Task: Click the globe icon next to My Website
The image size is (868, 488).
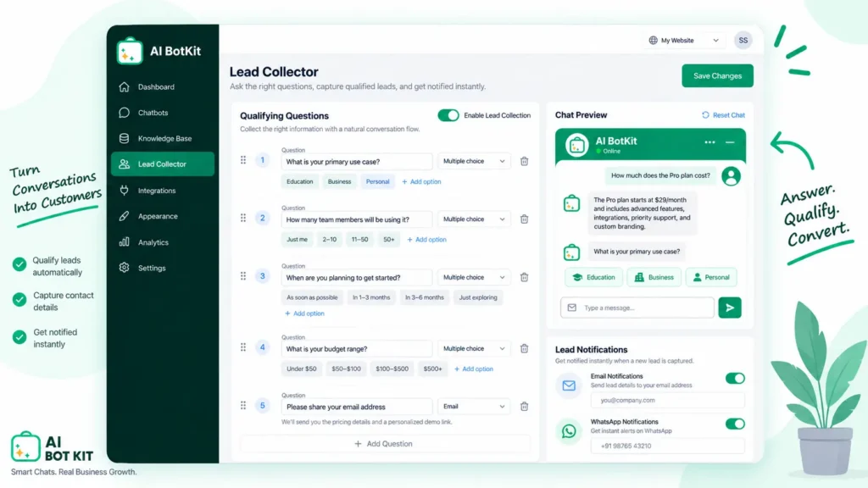Action: pos(654,41)
